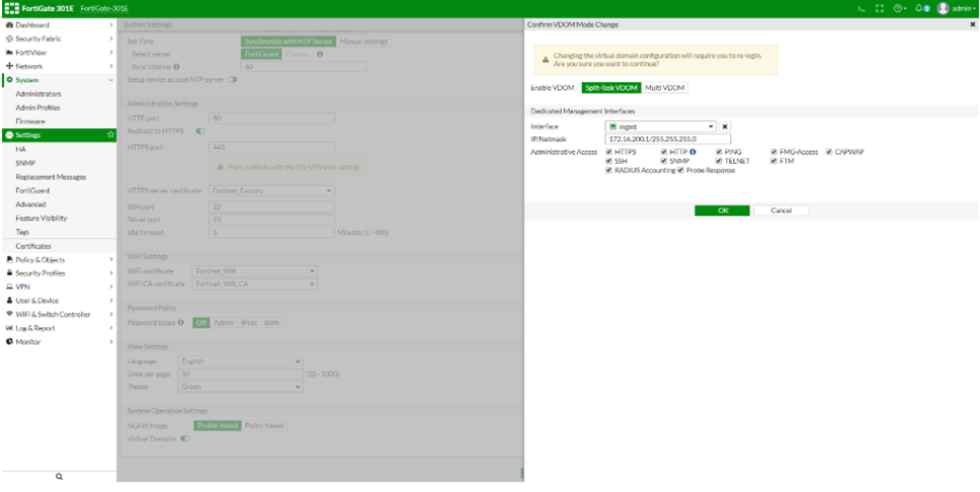Select Split-task VDOM mode
The width and height of the screenshot is (980, 492).
[612, 88]
